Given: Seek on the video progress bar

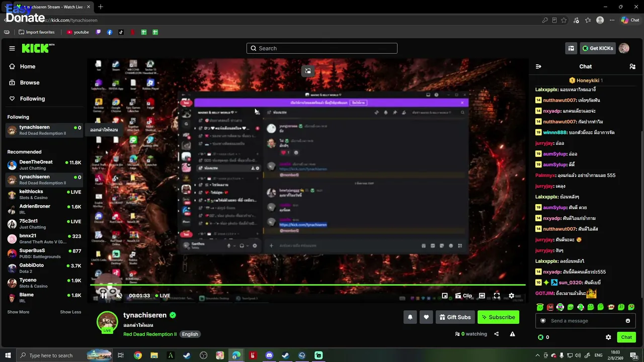Looking at the screenshot, I should click(x=308, y=285).
